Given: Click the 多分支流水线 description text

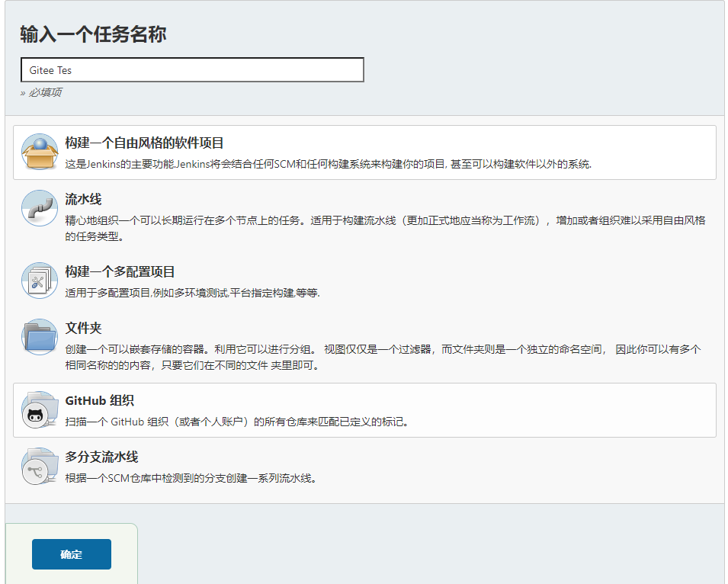Looking at the screenshot, I should coord(190,479).
